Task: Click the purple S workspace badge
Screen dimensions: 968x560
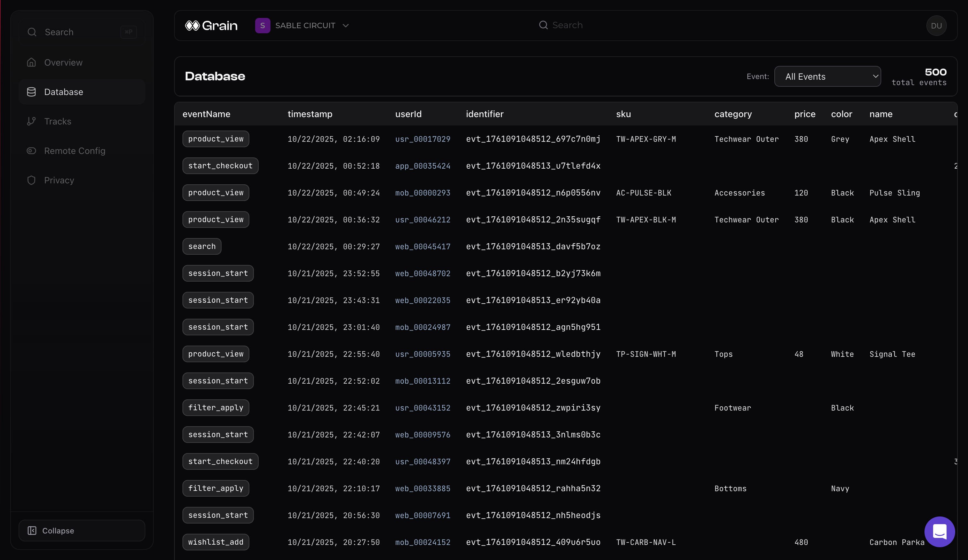Action: coord(262,25)
